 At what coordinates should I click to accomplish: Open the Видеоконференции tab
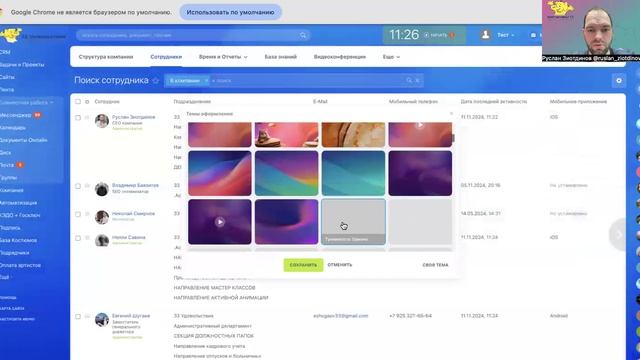pyautogui.click(x=340, y=57)
